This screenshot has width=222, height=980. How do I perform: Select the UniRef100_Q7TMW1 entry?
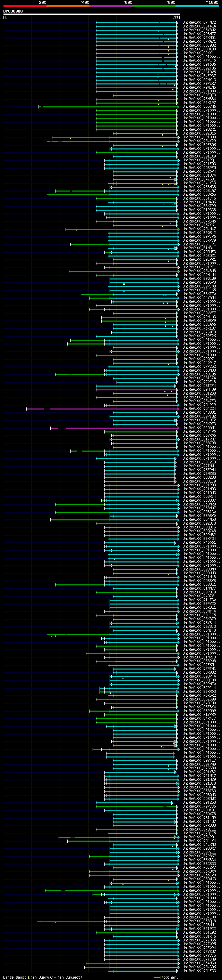[x=199, y=466]
